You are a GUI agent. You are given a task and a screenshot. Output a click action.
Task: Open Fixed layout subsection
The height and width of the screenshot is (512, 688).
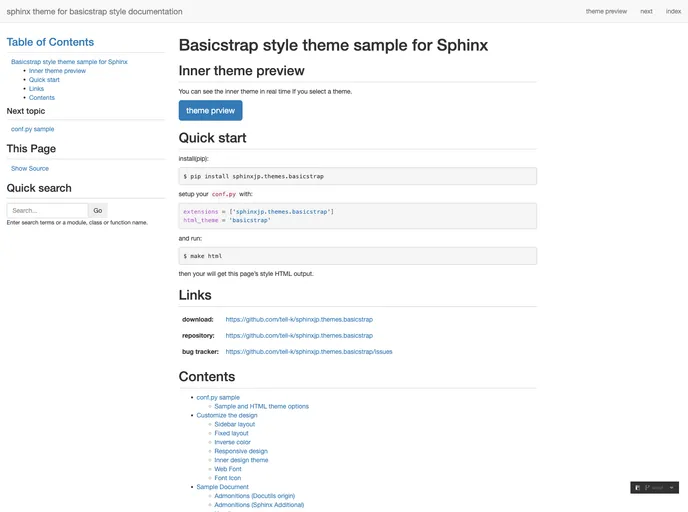(231, 433)
